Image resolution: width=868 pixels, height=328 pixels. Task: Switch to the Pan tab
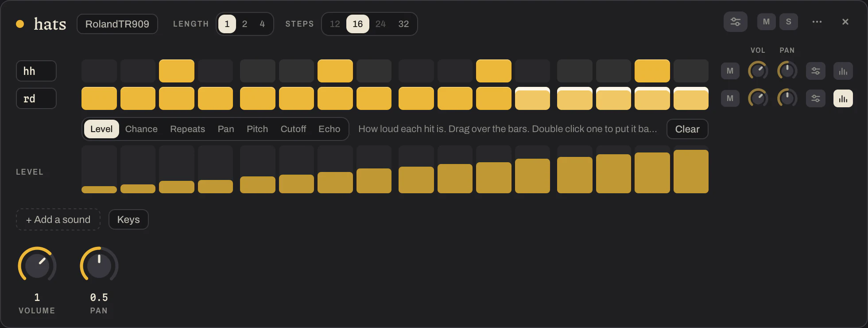coord(226,129)
